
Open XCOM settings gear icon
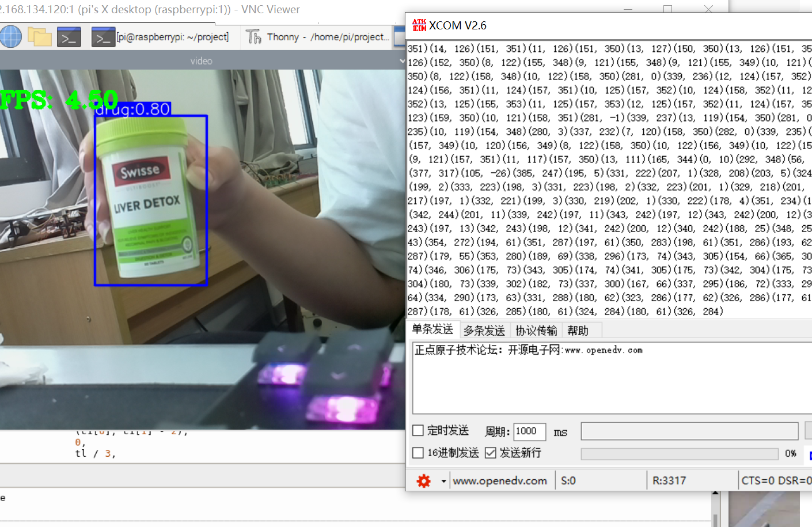click(424, 481)
